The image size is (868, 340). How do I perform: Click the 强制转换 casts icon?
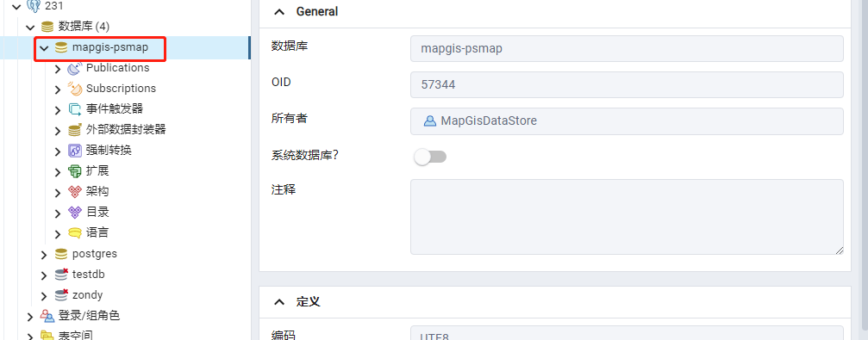[75, 151]
